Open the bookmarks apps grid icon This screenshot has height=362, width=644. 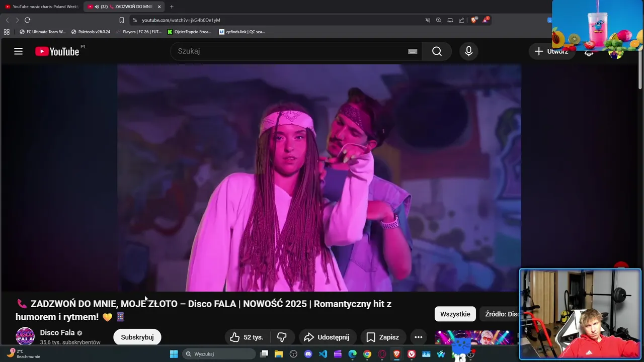[7, 32]
